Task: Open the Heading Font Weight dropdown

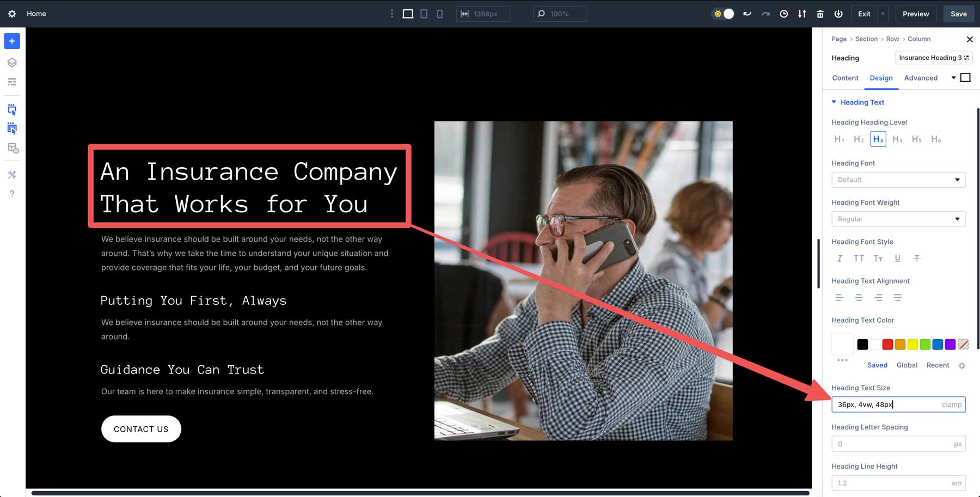Action: point(898,219)
